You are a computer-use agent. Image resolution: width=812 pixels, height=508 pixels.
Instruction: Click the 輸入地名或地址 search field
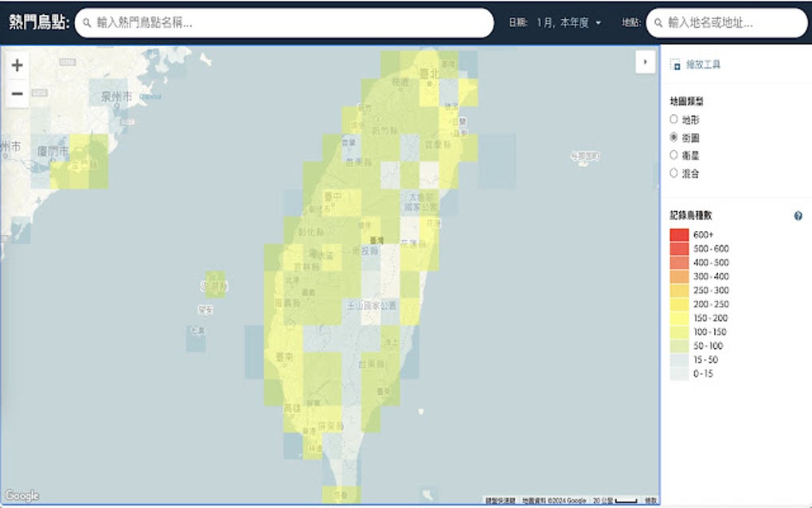724,23
